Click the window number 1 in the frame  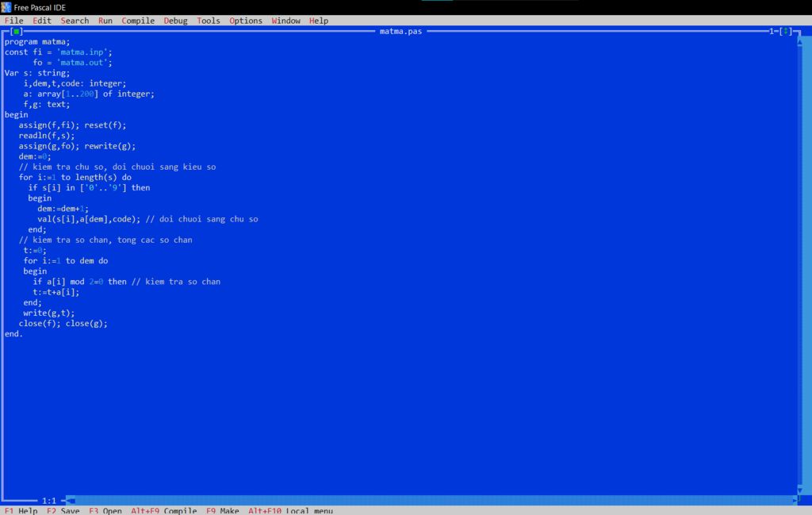(772, 32)
